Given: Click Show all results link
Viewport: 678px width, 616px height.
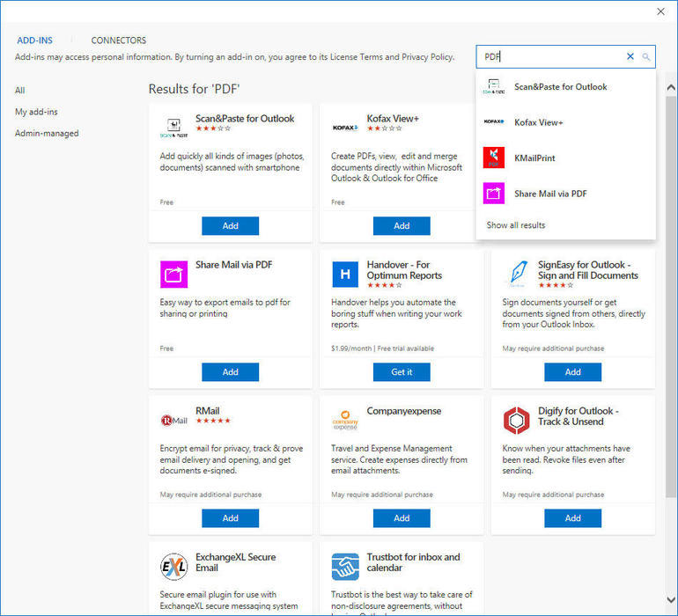Looking at the screenshot, I should (516, 224).
